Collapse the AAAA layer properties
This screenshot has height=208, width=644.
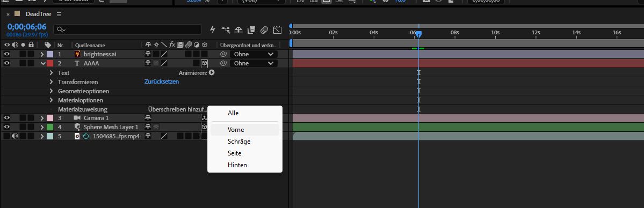(x=43, y=63)
